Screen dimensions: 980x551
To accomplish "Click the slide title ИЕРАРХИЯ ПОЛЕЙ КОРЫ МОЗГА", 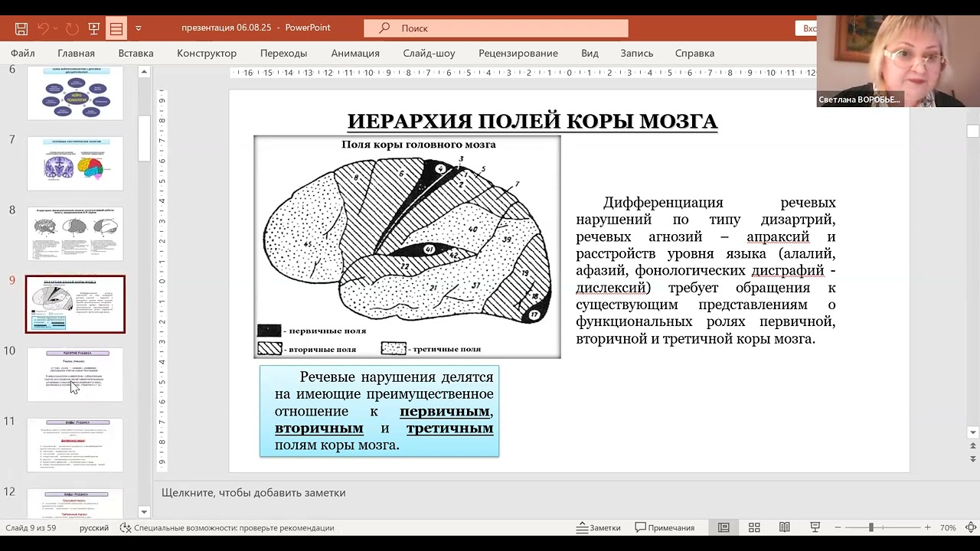I will pyautogui.click(x=532, y=122).
